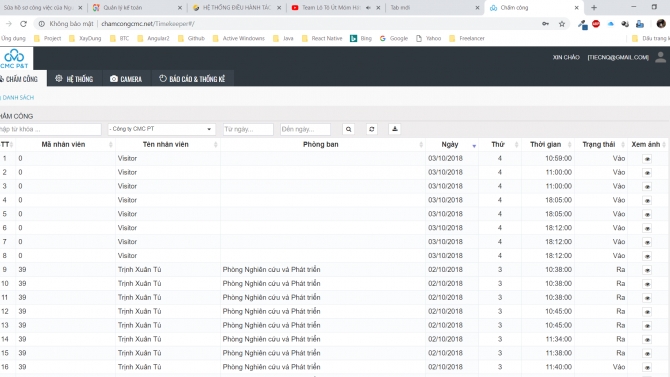Bookmark this page with star icon

click(561, 24)
